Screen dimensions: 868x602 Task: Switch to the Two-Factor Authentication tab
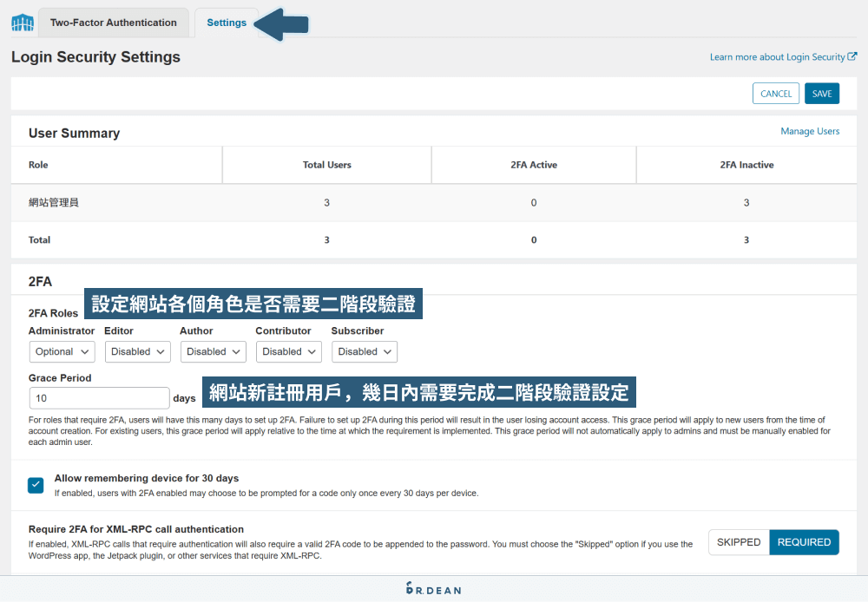(113, 23)
